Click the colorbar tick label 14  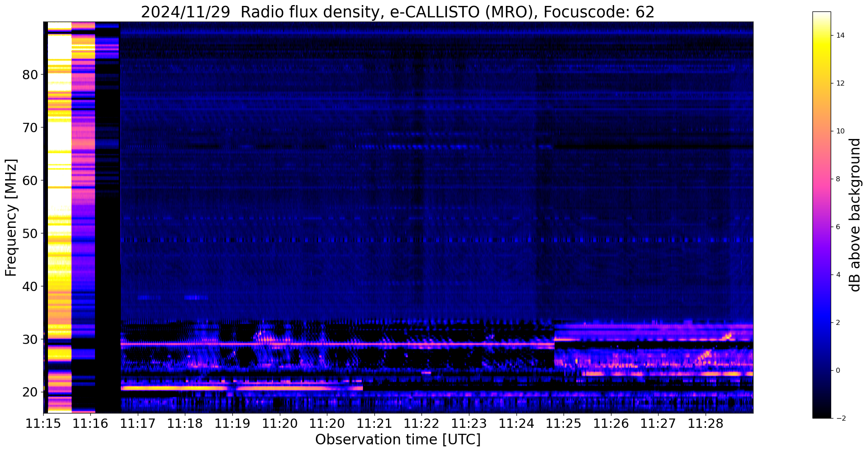[x=840, y=36]
